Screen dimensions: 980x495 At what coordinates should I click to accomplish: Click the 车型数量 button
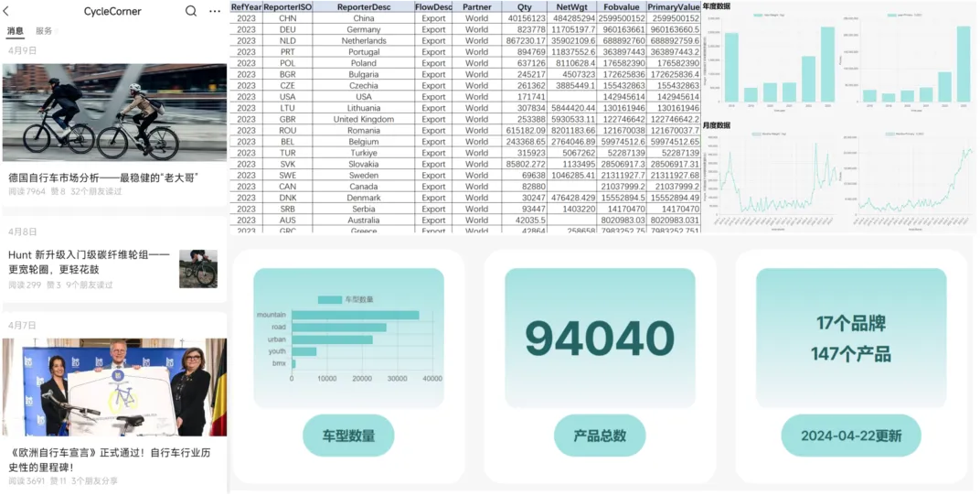point(348,436)
